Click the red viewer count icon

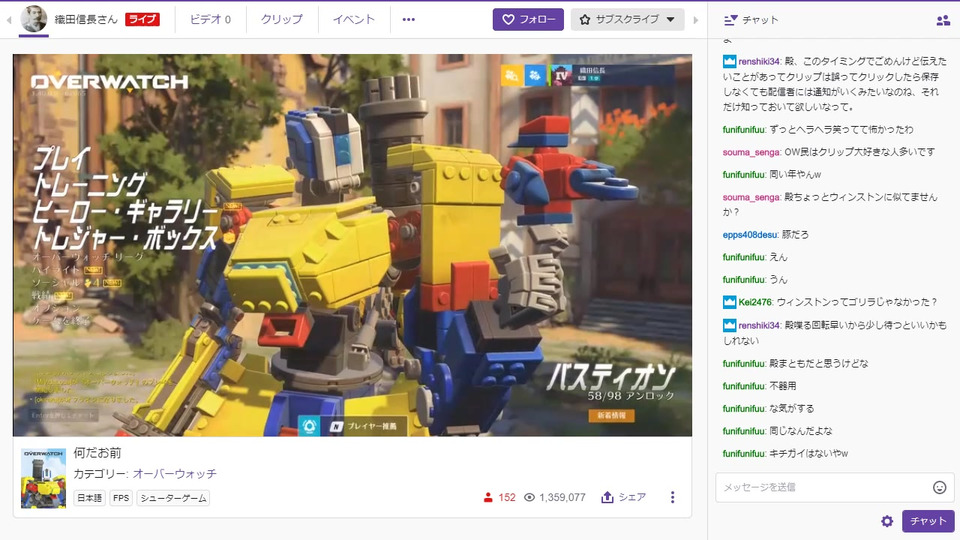(x=488, y=497)
